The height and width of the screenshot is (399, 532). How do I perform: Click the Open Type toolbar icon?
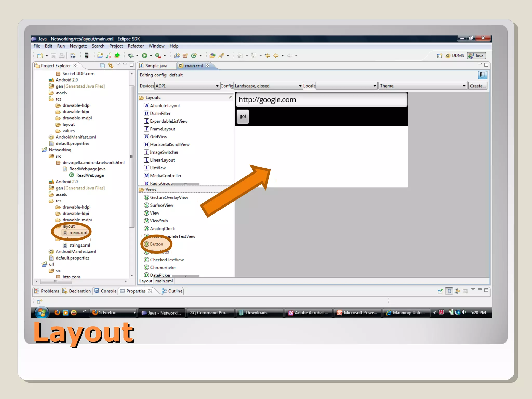pyautogui.click(x=212, y=55)
